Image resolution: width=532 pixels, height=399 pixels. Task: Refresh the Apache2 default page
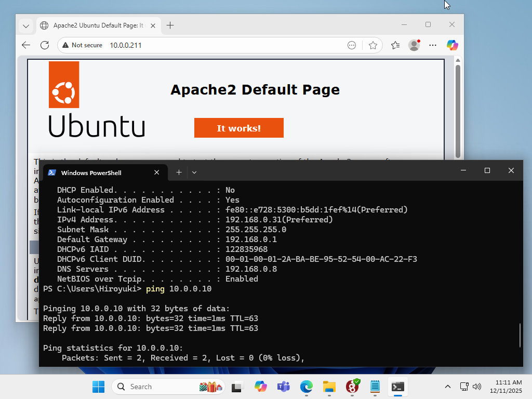coord(45,45)
